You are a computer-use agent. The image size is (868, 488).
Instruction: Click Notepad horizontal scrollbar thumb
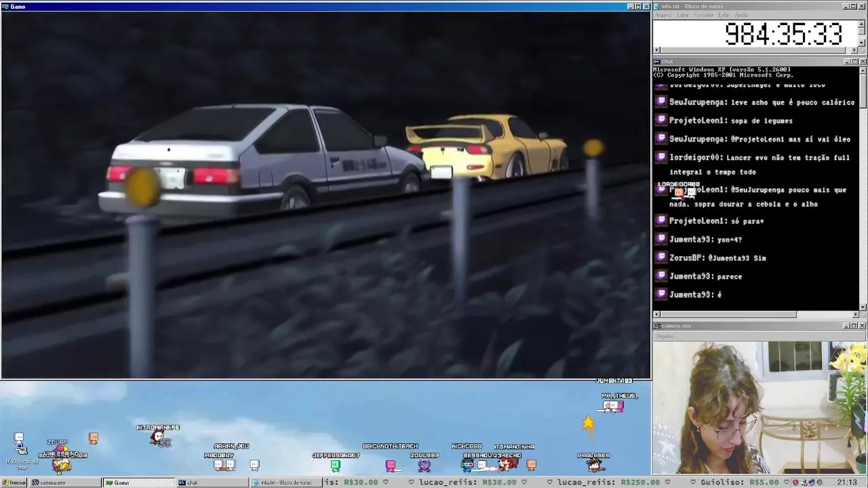point(754,50)
